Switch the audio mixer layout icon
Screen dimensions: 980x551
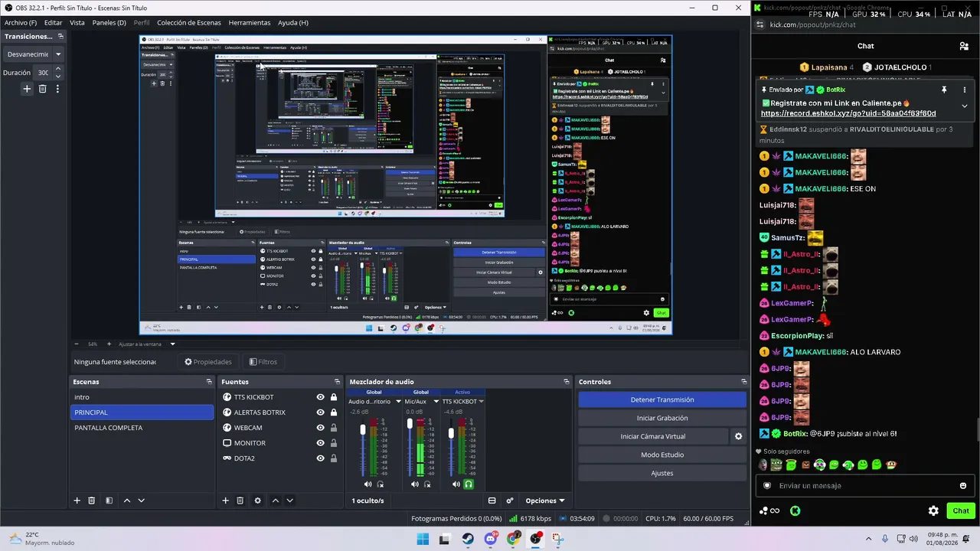tap(492, 500)
